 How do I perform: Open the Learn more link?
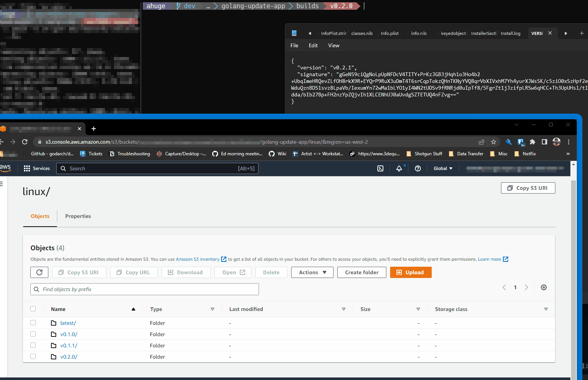click(493, 259)
